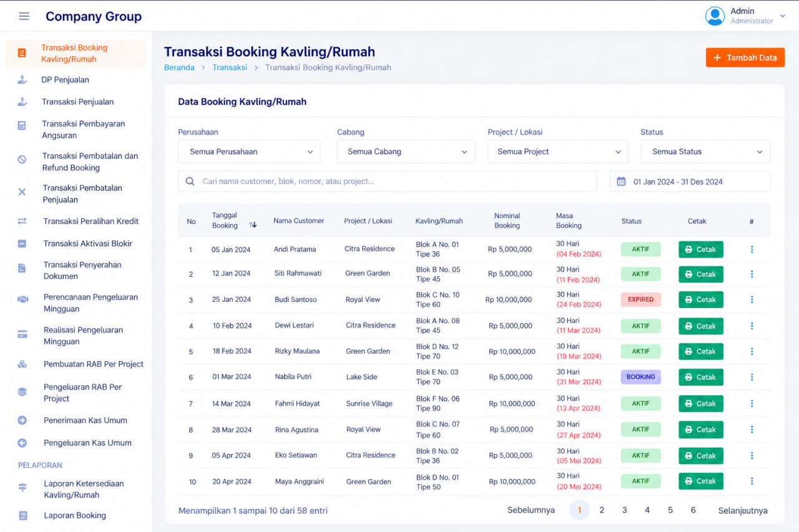The width and height of the screenshot is (799, 532).
Task: Click the customer search input field
Action: click(388, 181)
